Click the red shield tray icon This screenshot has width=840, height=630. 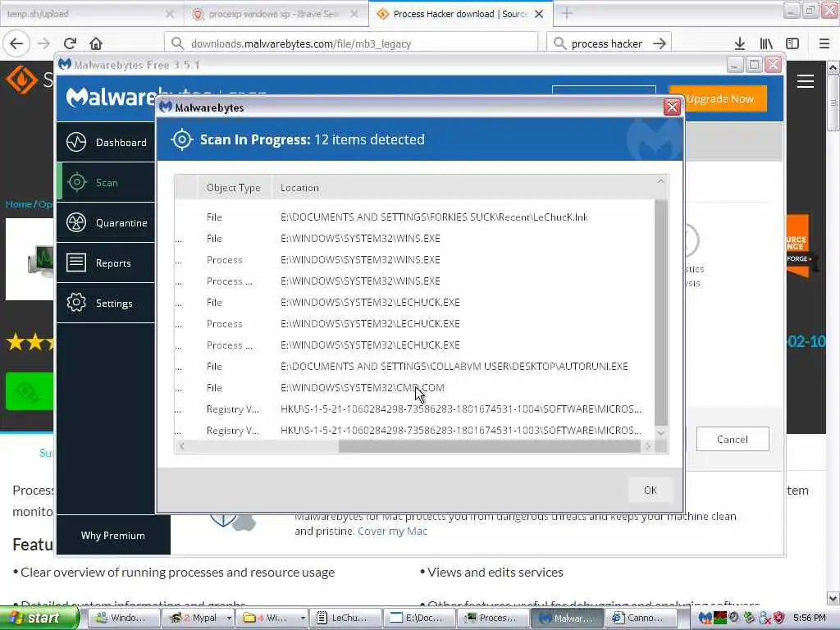point(779,618)
